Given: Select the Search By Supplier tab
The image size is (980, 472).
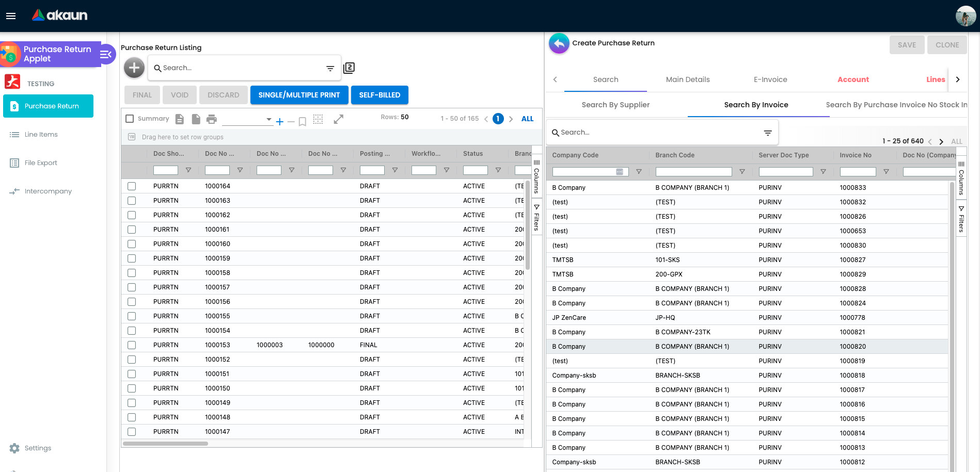Looking at the screenshot, I should (615, 105).
